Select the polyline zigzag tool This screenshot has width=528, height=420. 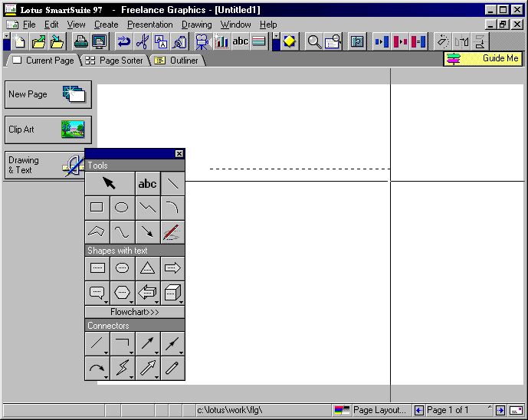pyautogui.click(x=147, y=208)
